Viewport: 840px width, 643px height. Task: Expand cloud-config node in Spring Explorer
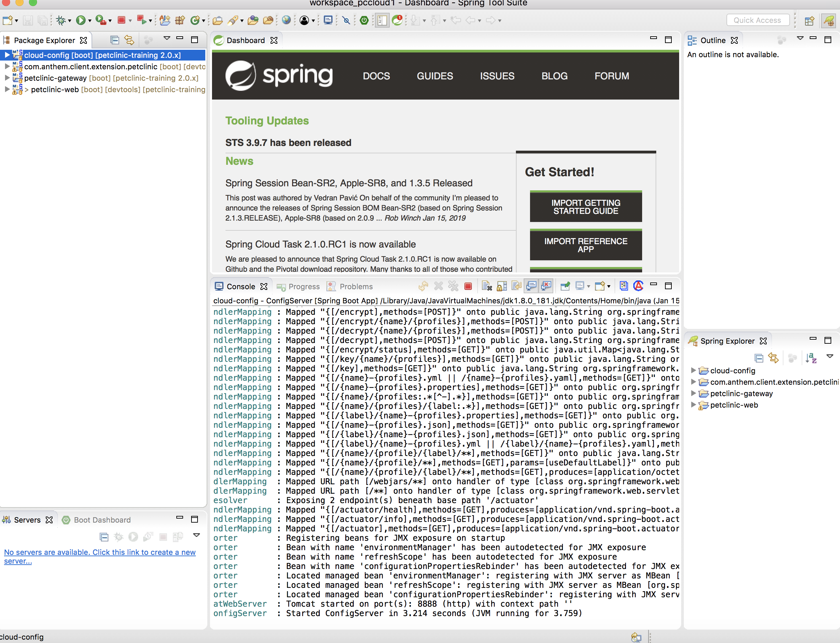[x=693, y=371]
